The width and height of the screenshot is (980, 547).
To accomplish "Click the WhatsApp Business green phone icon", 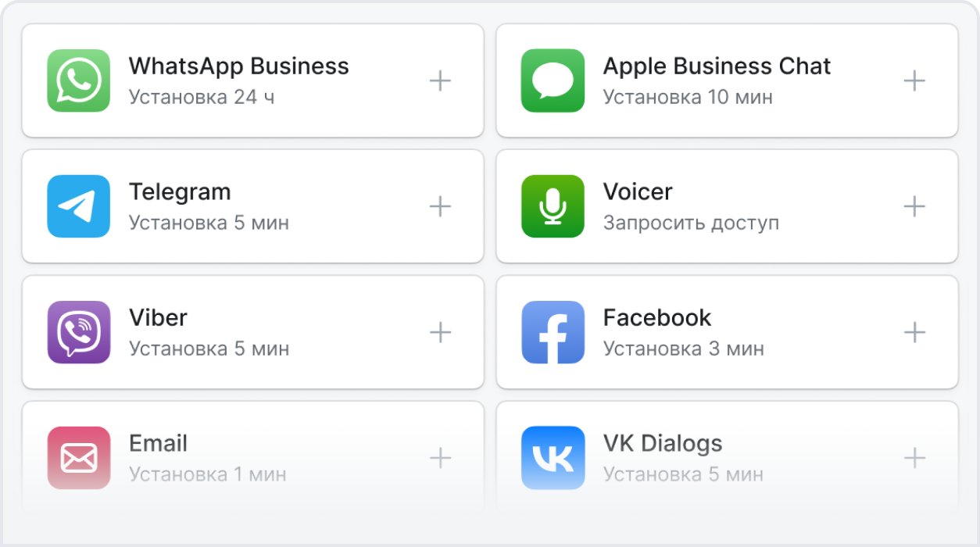I will pos(78,80).
